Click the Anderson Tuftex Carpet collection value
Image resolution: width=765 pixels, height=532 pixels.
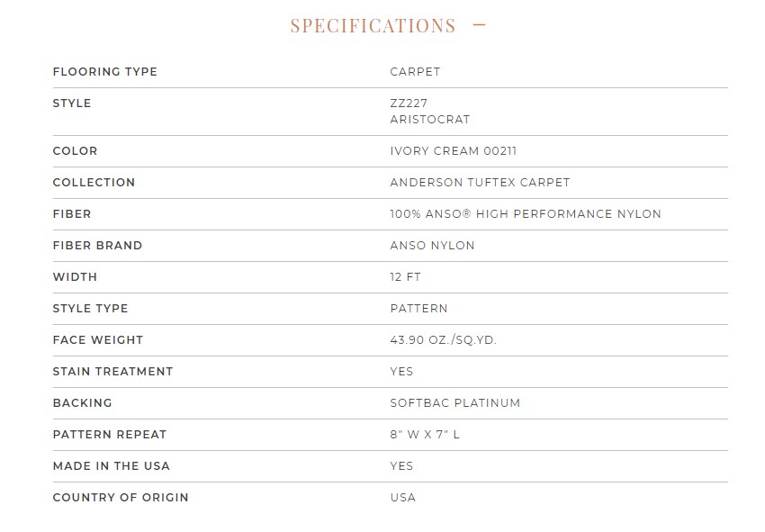click(x=480, y=183)
